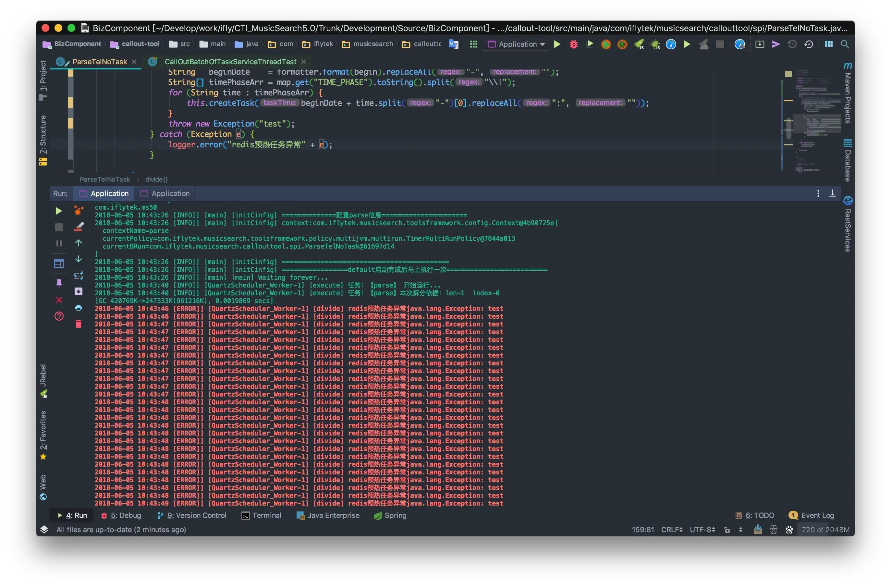Viewport: 891px width, 588px height.
Task: Click the help question mark icon
Action: pyautogui.click(x=59, y=316)
